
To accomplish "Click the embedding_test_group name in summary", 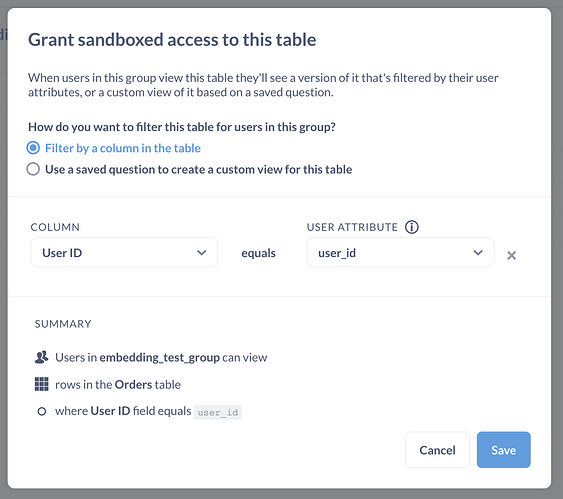I will [x=159, y=358].
